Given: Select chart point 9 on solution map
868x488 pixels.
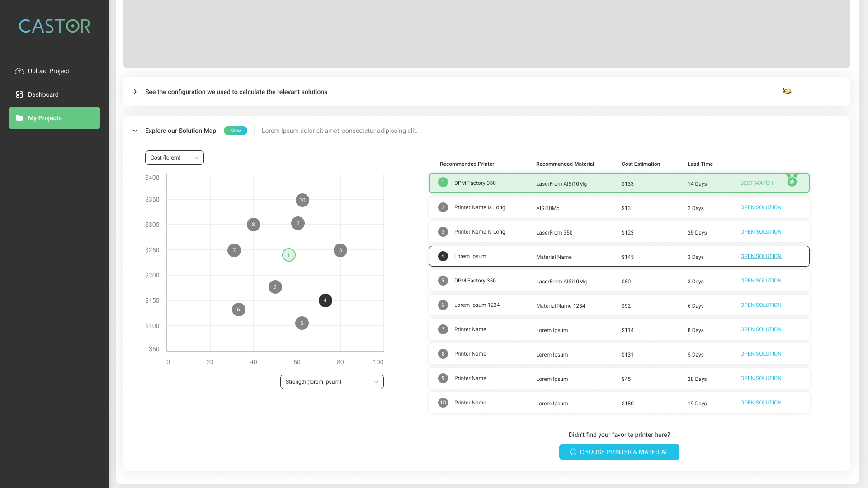Looking at the screenshot, I should [x=275, y=287].
